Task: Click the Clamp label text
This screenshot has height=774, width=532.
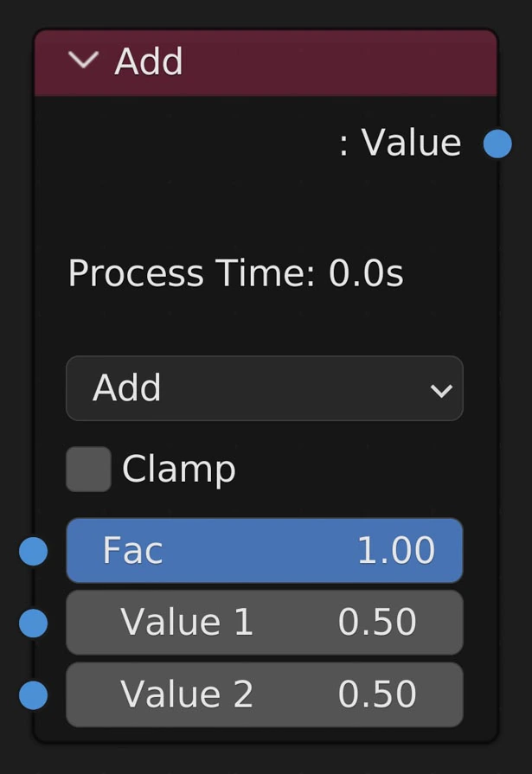Action: 179,469
